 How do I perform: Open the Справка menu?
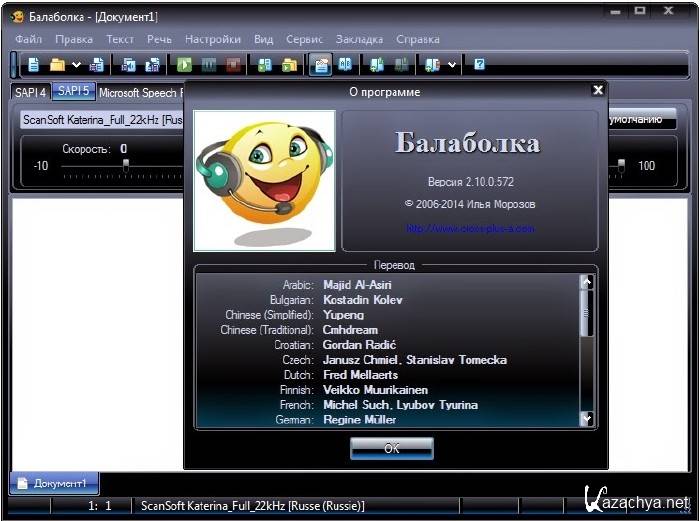[x=417, y=39]
